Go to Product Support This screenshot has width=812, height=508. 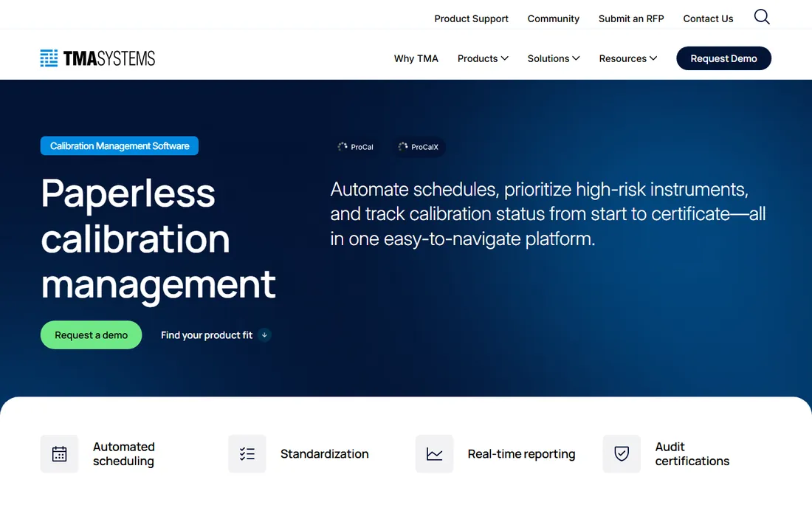tap(471, 18)
